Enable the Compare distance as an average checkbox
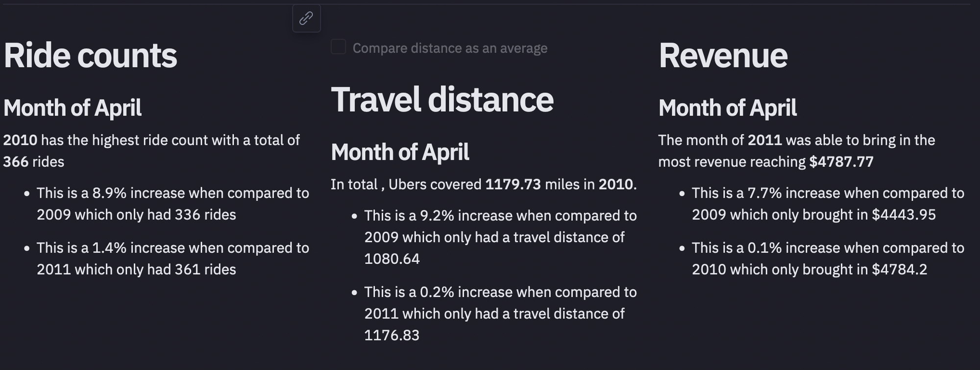This screenshot has height=370, width=980. point(338,47)
